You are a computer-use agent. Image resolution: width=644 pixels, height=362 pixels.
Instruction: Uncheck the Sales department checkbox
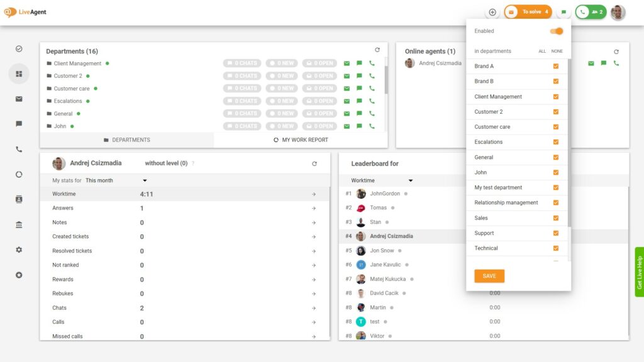tap(555, 218)
